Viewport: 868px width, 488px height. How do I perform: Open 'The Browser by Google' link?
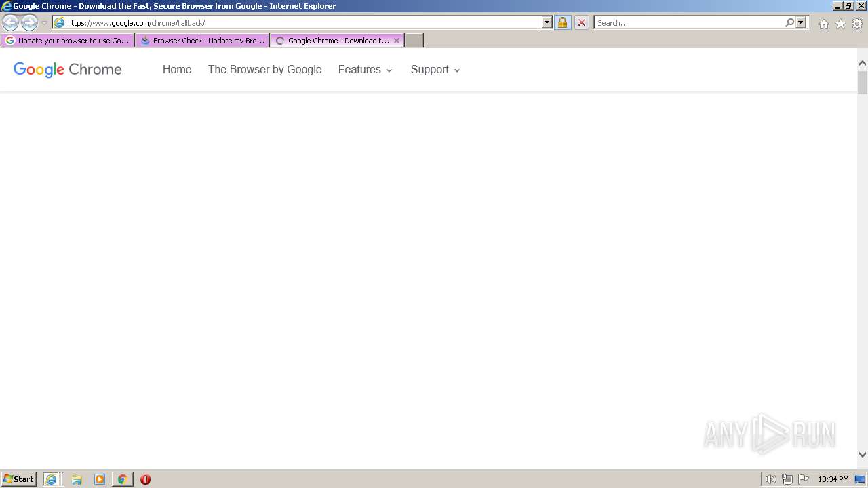(265, 70)
